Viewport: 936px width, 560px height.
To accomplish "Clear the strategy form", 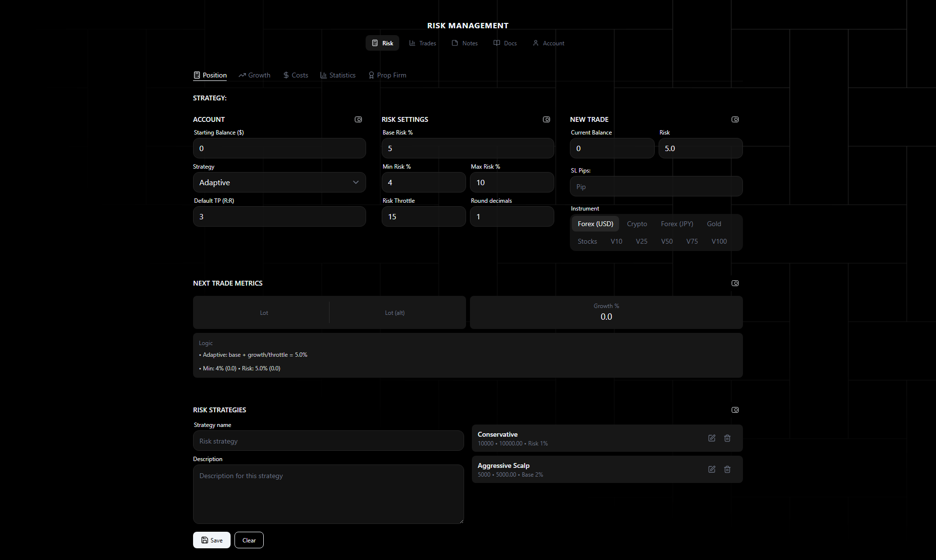I will pos(249,540).
